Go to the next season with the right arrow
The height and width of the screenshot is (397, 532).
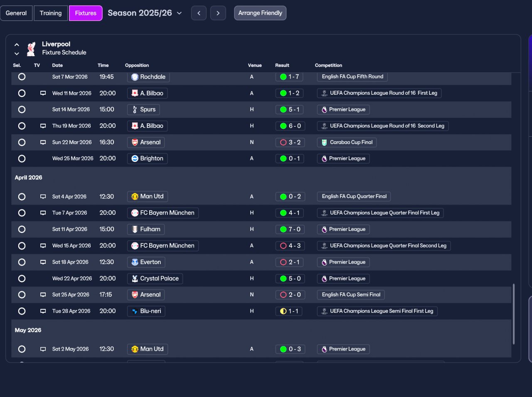click(218, 13)
